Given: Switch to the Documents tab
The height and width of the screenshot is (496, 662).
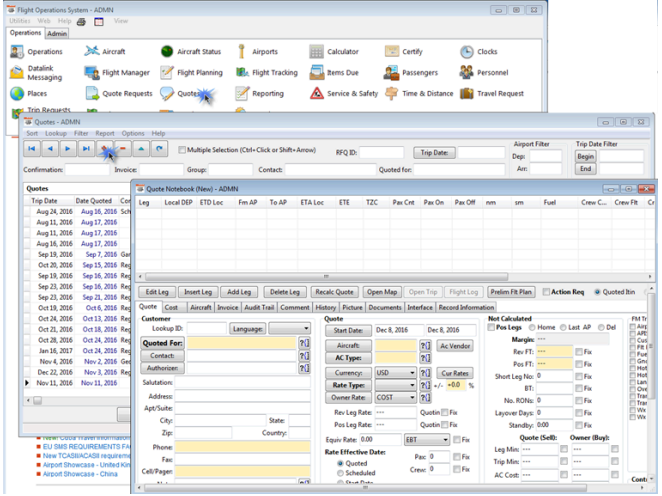Looking at the screenshot, I should point(385,307).
